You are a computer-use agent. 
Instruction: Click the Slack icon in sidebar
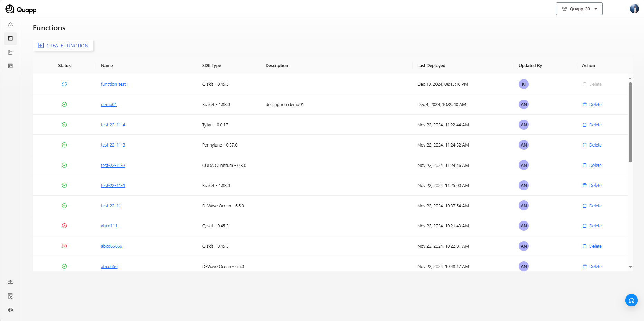(10, 310)
